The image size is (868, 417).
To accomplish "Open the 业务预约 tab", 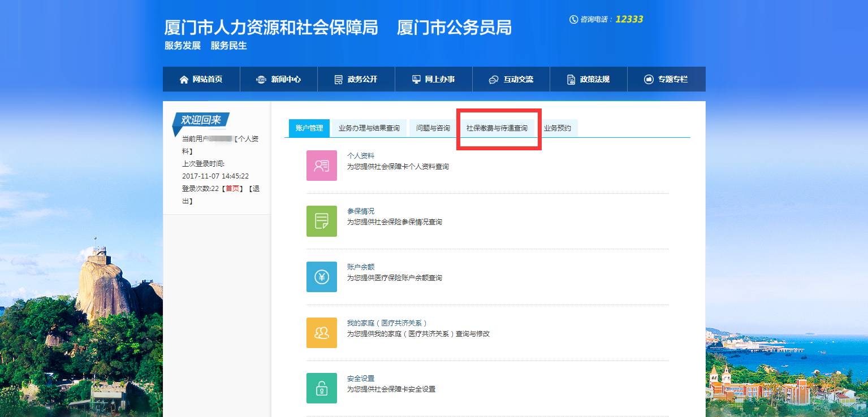I will [557, 128].
